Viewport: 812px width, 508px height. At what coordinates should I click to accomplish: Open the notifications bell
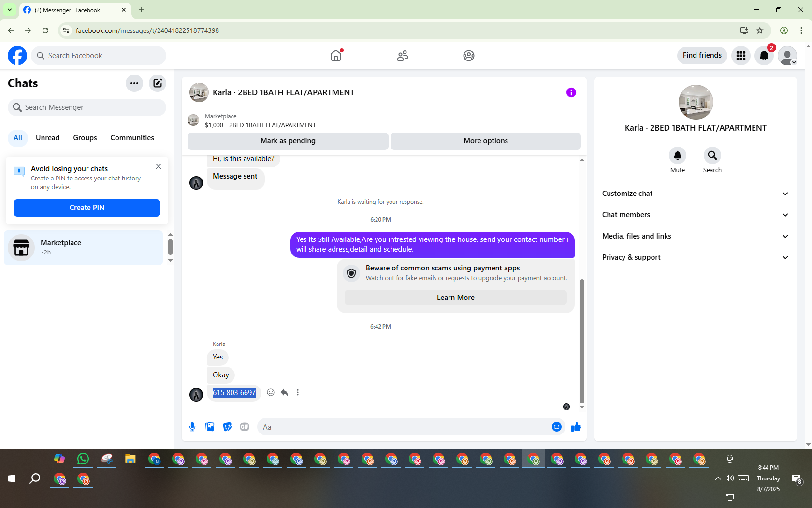pos(764,56)
